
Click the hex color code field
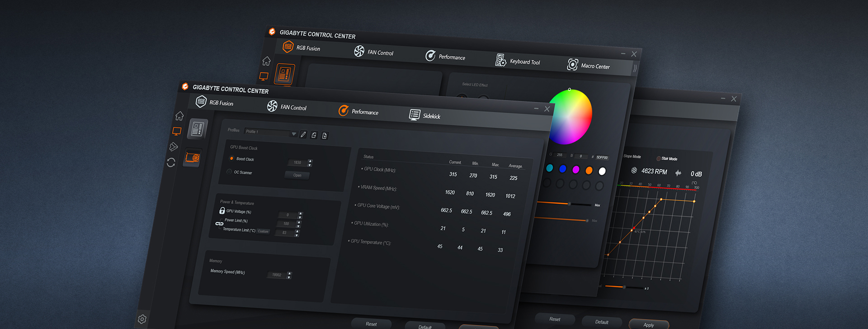[x=602, y=157]
